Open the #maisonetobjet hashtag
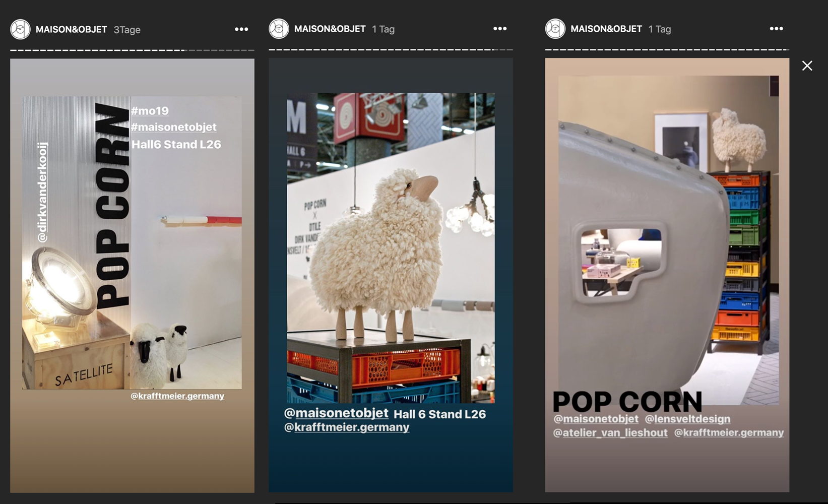Viewport: 828px width, 504px height. pyautogui.click(x=174, y=127)
